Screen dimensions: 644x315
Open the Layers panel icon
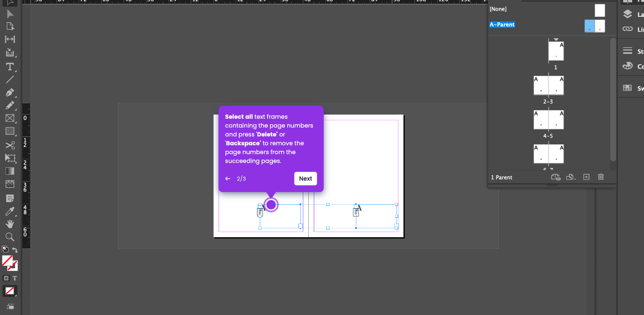[x=628, y=14]
